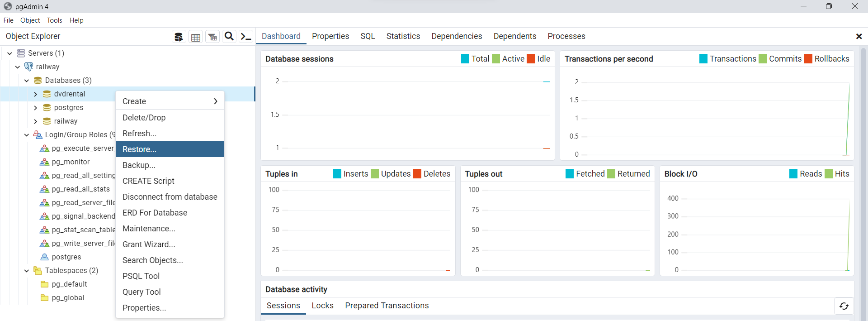868x321 pixels.
Task: Collapse the Databases node
Action: tap(27, 81)
